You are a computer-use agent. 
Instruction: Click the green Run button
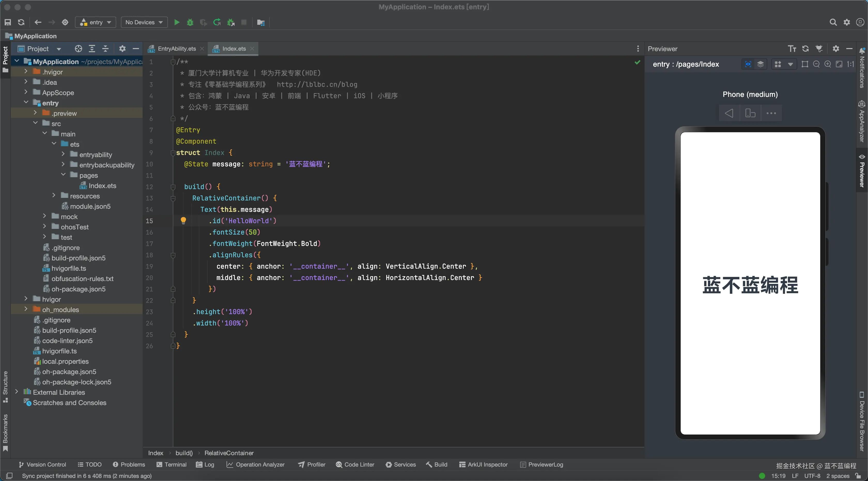click(176, 22)
